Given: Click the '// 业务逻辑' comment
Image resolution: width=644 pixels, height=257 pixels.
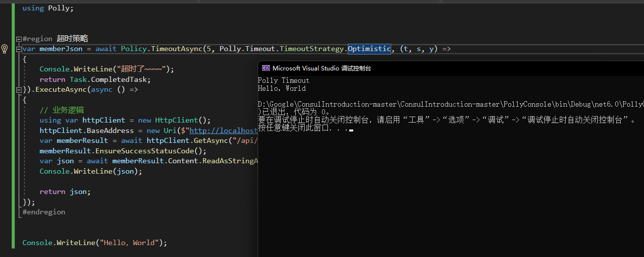Looking at the screenshot, I should click(62, 110).
